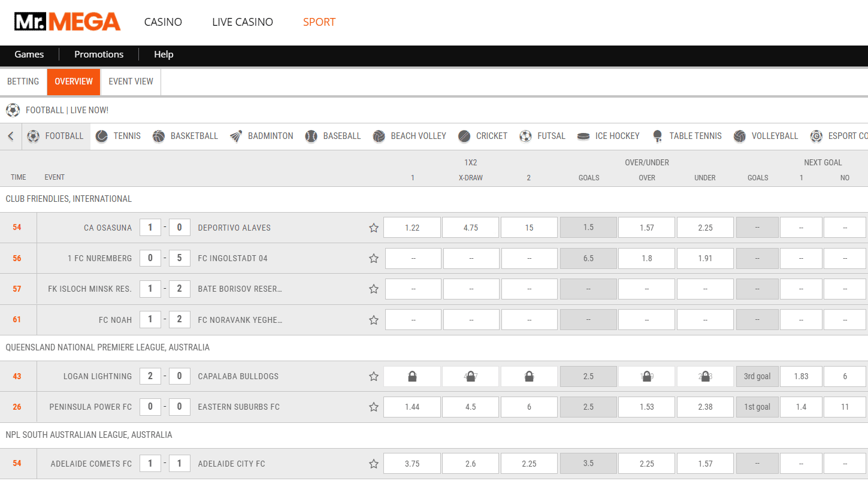Select Peninsula Power draw odds 4.5
The height and width of the screenshot is (481, 868).
(471, 407)
